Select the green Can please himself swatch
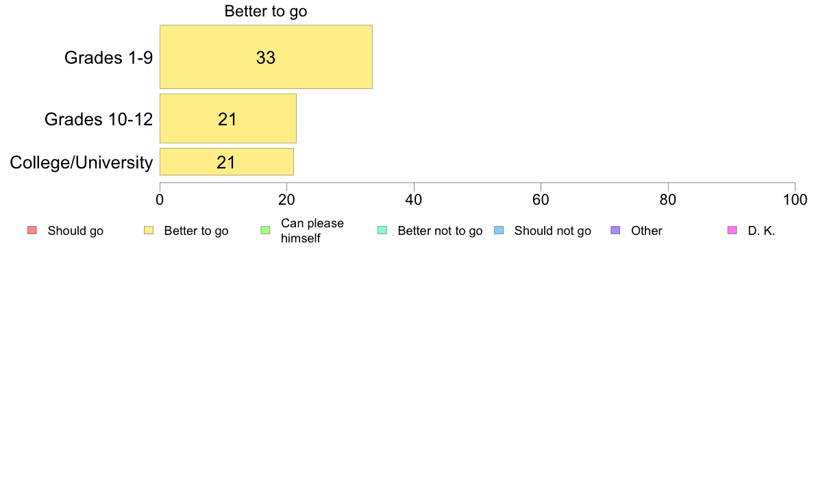 (x=265, y=231)
